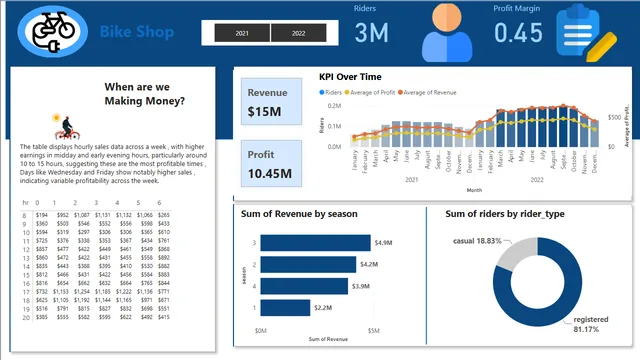Click the 2022 year label under the KPI chart
Screen dimensions: 640x360
(x=537, y=180)
